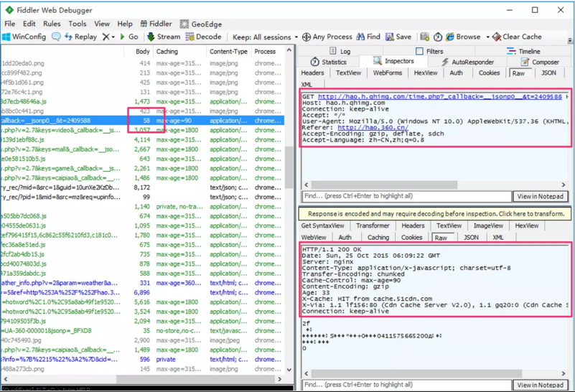Click the request Find text field
The width and height of the screenshot is (575, 392).
(406, 197)
